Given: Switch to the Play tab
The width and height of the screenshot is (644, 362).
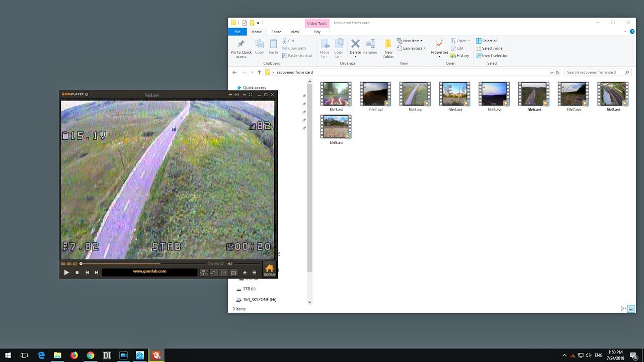Looking at the screenshot, I should point(317,32).
